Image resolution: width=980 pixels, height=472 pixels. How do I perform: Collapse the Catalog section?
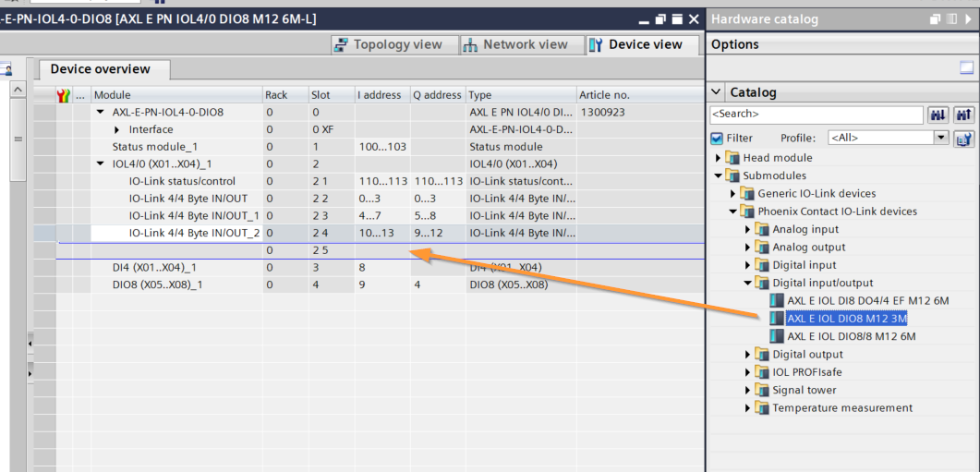pos(717,92)
